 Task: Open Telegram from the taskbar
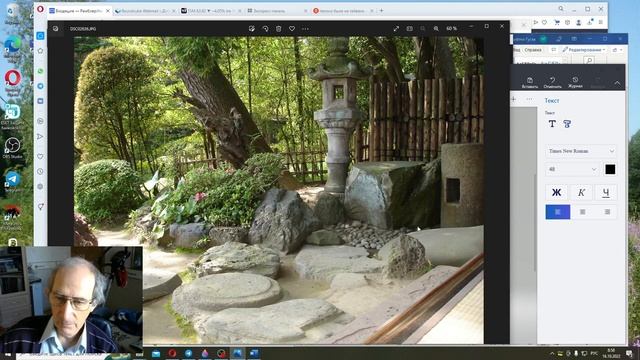tap(189, 353)
